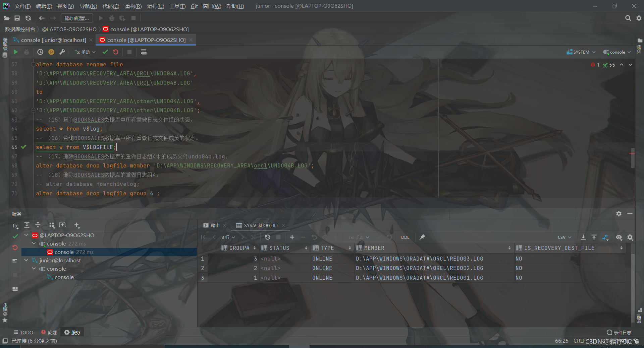The width and height of the screenshot is (644, 348).
Task: Add service with plus icon
Action: point(77,225)
